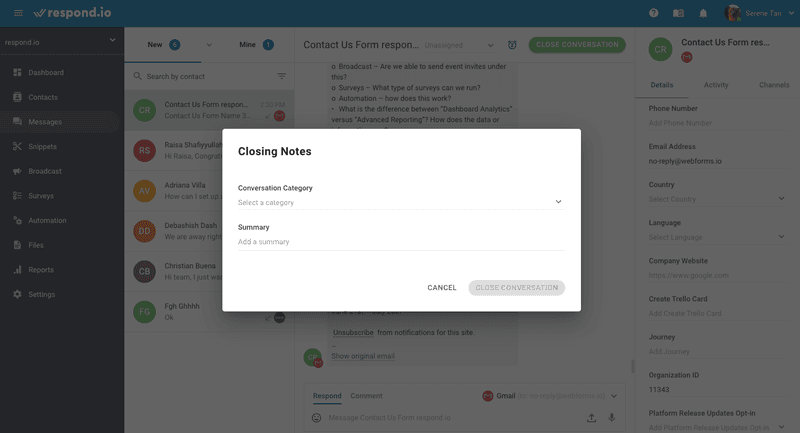Screen dimensions: 800x433
Task: Open the documentation book icon
Action: pos(678,13)
